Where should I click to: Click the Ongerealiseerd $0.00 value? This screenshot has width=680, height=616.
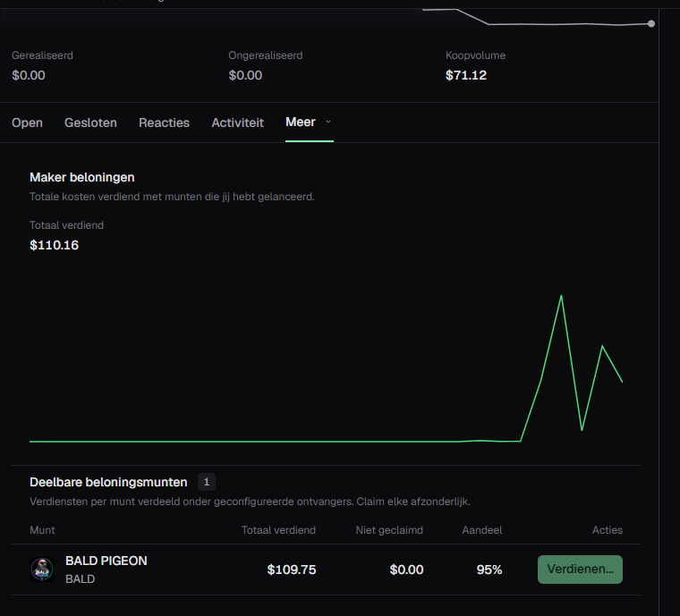(245, 75)
